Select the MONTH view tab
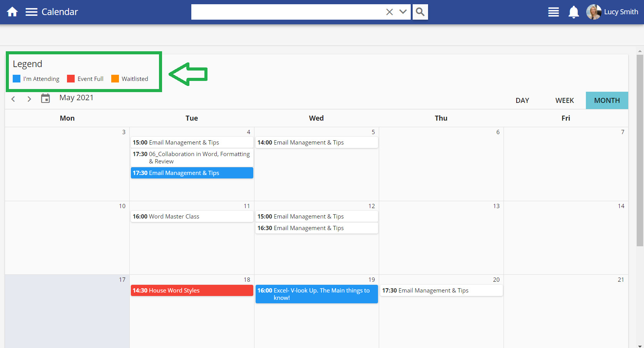The image size is (644, 348). (607, 100)
